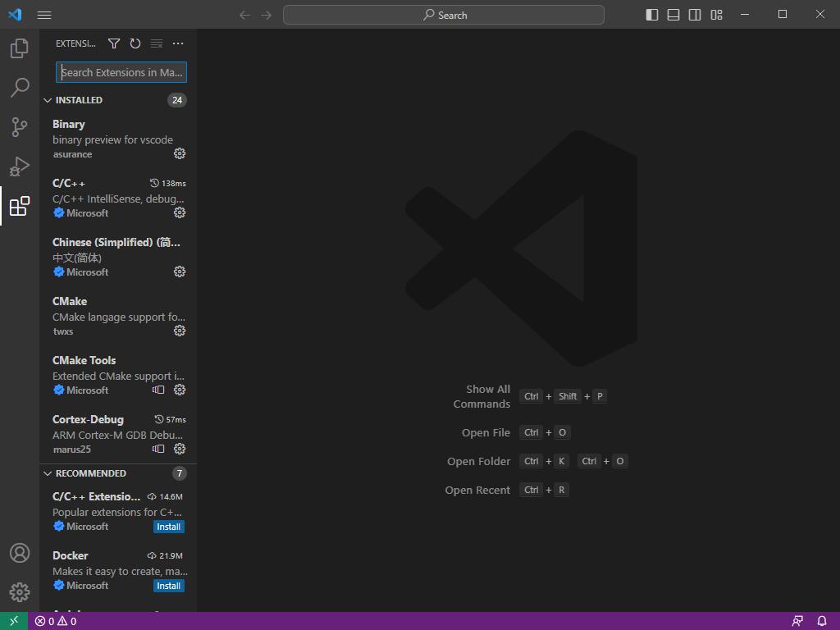Open Views and More Actions ellipsis menu
Screen dimensions: 840x630
[x=178, y=43]
